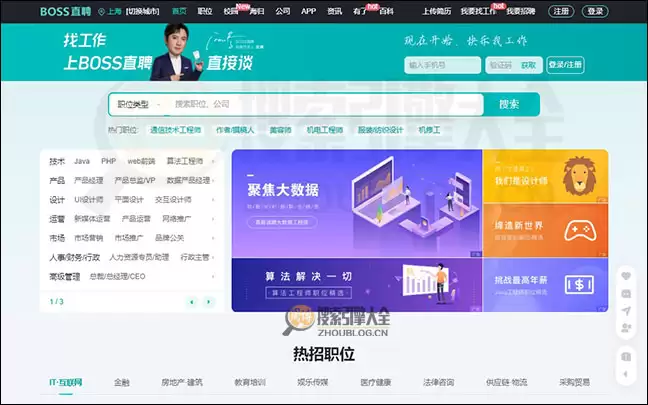Expand the 设计 category row arrow
This screenshot has height=405, width=648.
click(x=213, y=200)
